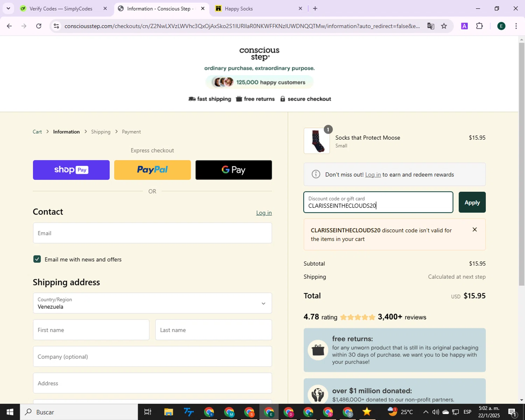The height and width of the screenshot is (420, 525).
Task: Open the notifications center icon
Action: (512, 412)
